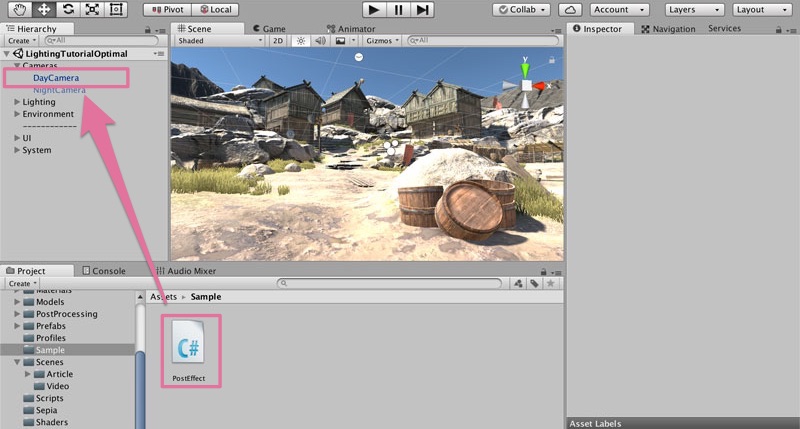The width and height of the screenshot is (800, 429).
Task: Open the Console tab
Action: [104, 271]
